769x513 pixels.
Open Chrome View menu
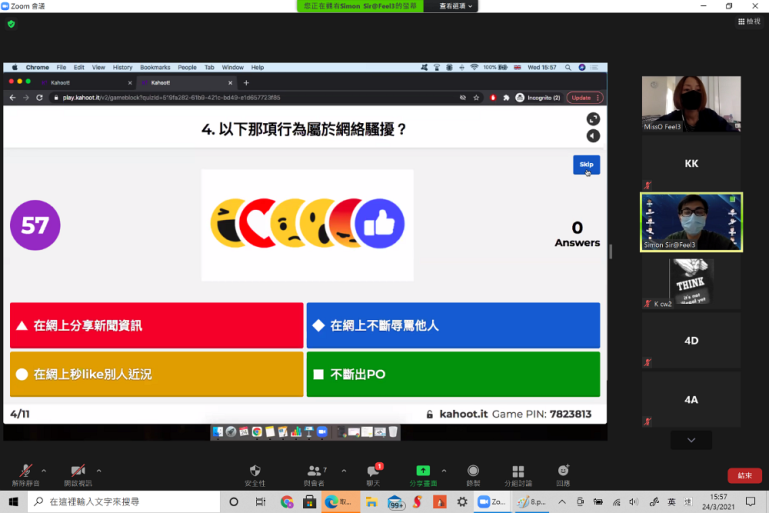99,67
